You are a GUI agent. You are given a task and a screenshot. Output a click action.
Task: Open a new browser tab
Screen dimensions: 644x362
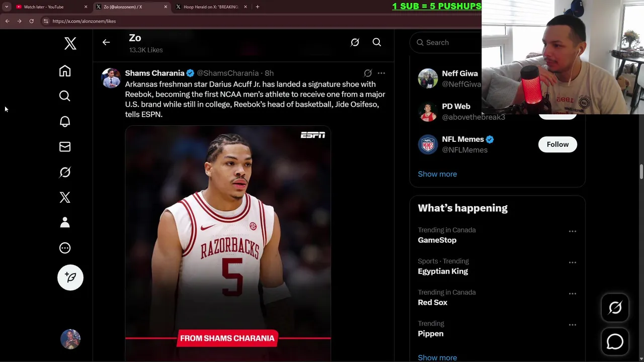[x=258, y=7]
